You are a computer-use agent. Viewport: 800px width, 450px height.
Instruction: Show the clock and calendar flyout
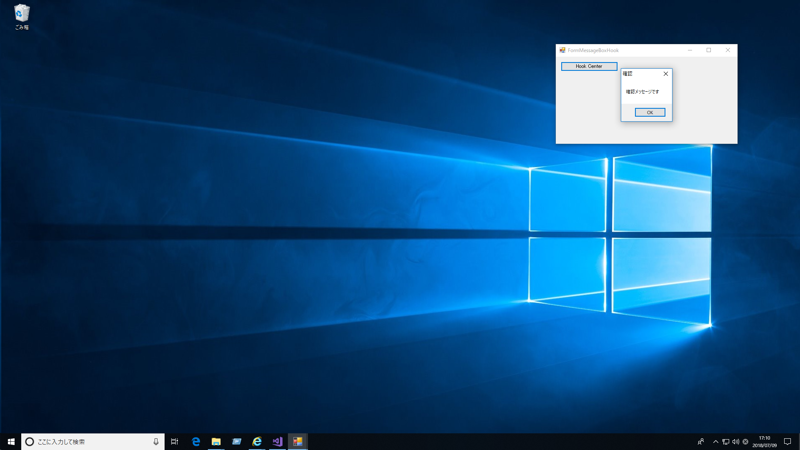pyautogui.click(x=764, y=442)
